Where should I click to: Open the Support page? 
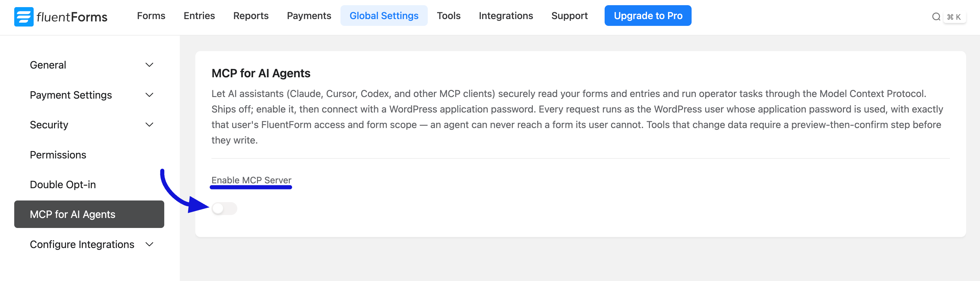click(569, 16)
